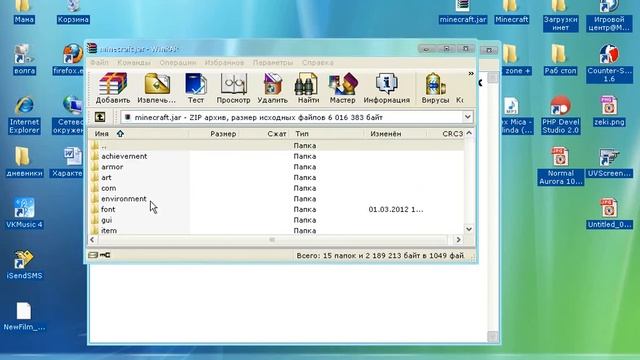
Task: Click the font folder's date 01.03.2012
Action: (396, 209)
